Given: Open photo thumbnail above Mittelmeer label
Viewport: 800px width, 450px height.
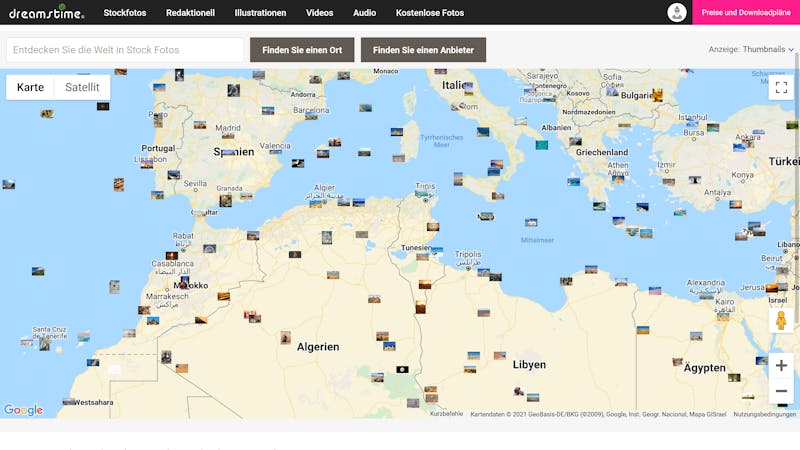Looking at the screenshot, I should 531,222.
